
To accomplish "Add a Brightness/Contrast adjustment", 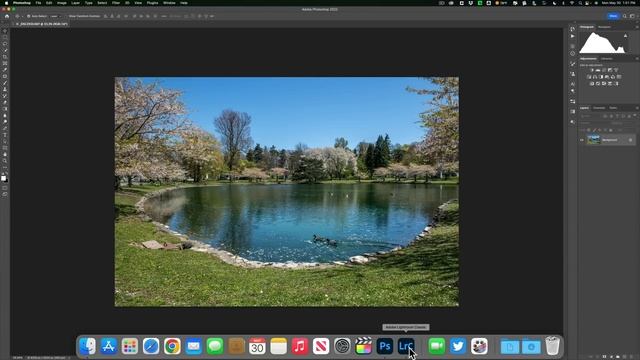I will pos(592,70).
